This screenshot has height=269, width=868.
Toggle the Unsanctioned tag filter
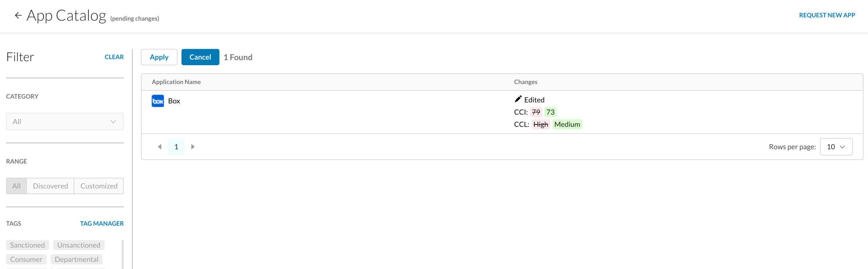(79, 245)
